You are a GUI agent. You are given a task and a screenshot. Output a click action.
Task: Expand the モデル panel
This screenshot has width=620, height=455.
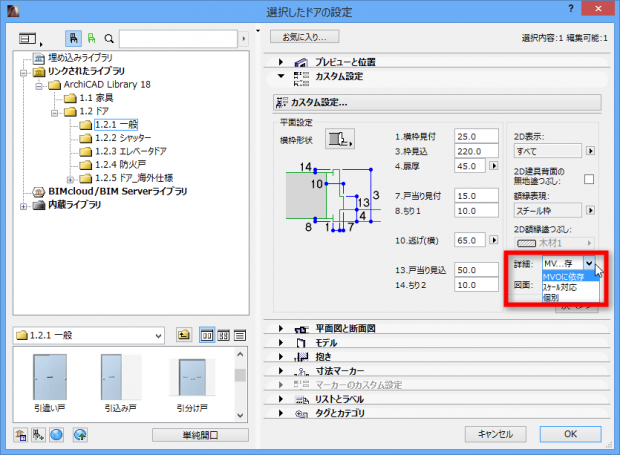(x=280, y=343)
